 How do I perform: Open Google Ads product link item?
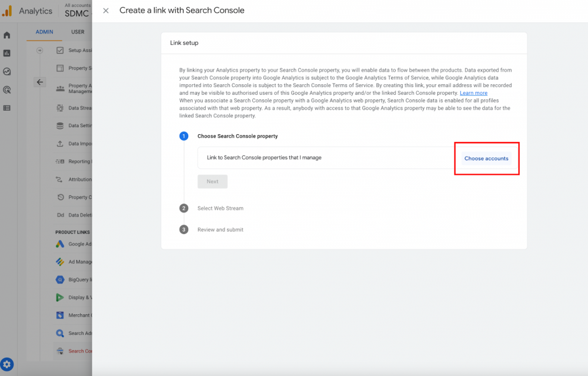coord(73,244)
